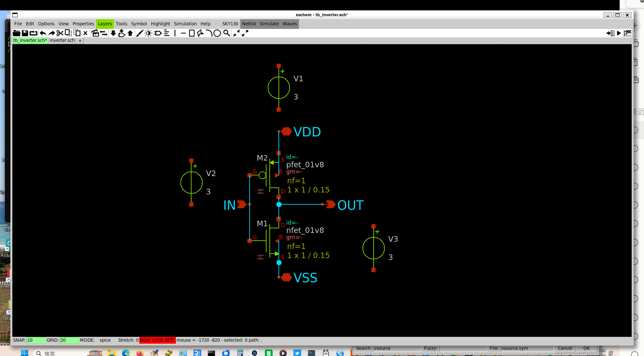Redo using the forward arrow icon
Screen dimensions: 644x356
(52, 33)
